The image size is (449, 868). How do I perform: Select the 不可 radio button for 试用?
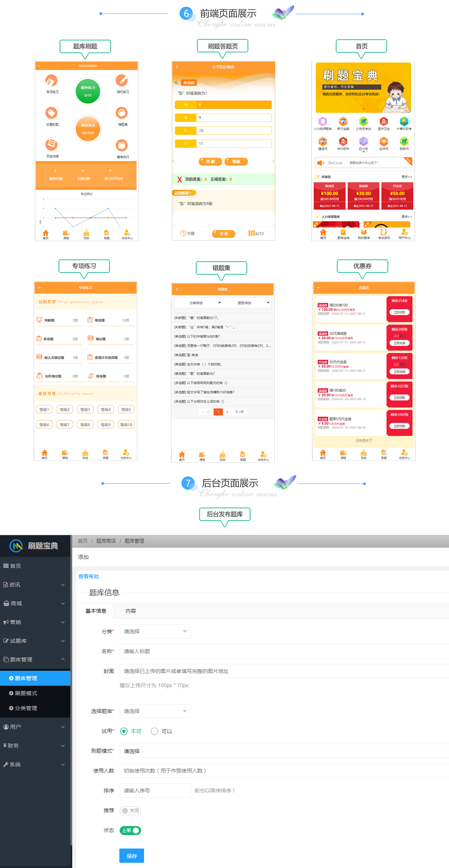[x=124, y=731]
